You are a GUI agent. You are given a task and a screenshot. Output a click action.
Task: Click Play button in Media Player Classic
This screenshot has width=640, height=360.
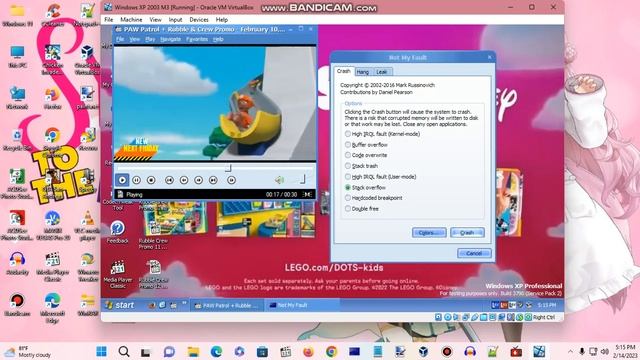click(122, 180)
